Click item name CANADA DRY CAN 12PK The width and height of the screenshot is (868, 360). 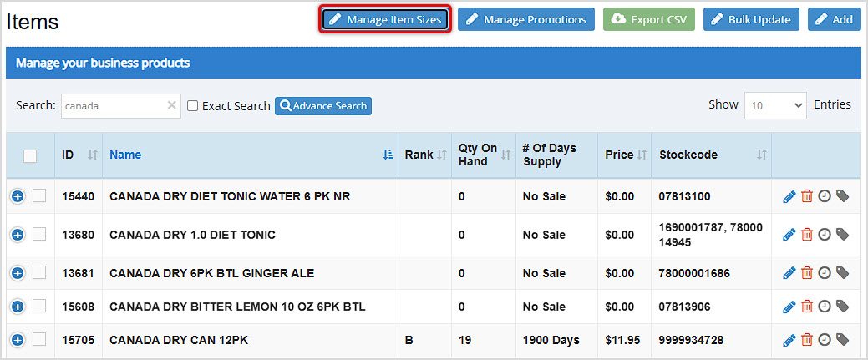point(179,340)
